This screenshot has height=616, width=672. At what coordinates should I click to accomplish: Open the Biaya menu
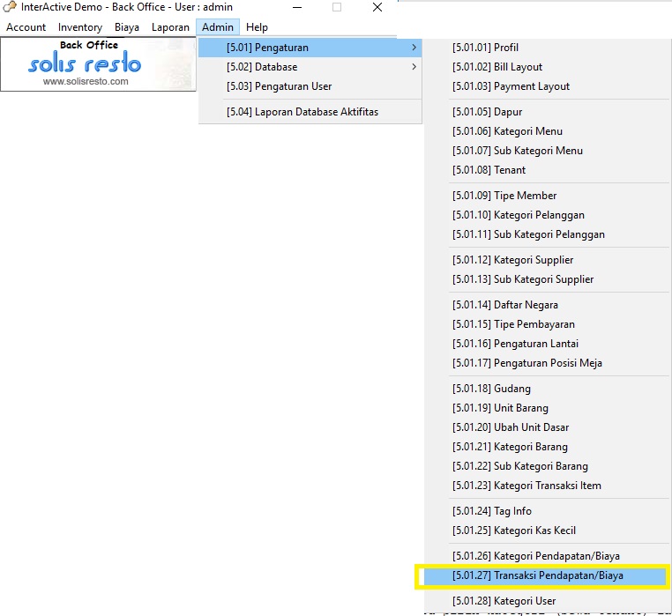(127, 27)
